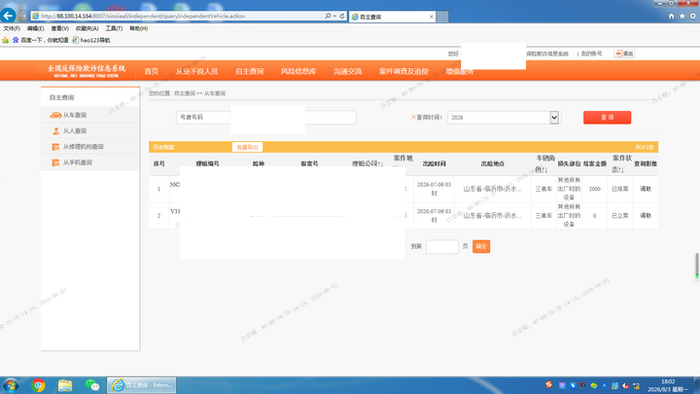Open the 从业不良人员 nav tab

click(196, 71)
